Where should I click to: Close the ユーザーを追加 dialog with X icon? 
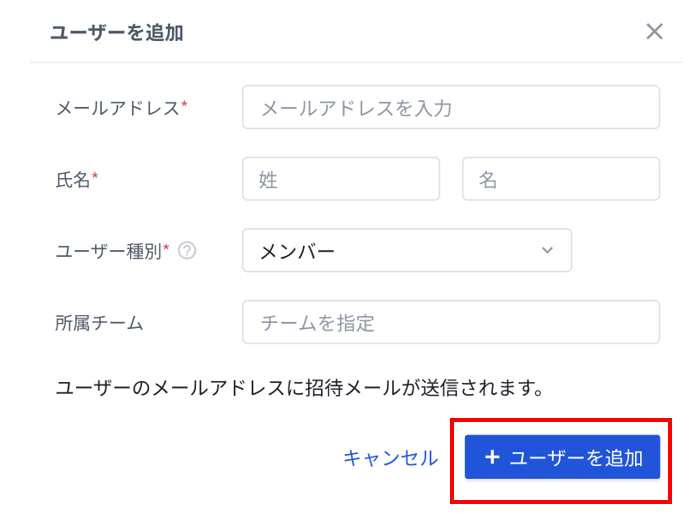pos(654,32)
